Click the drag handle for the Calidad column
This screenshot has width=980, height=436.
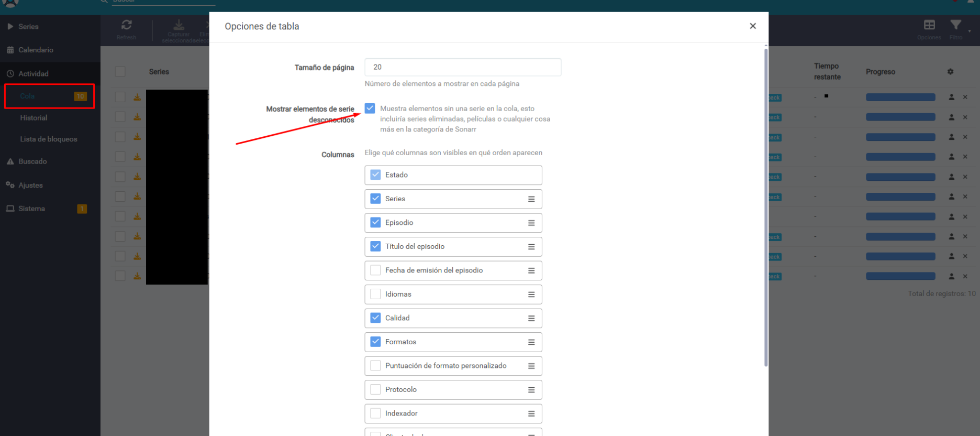click(531, 318)
